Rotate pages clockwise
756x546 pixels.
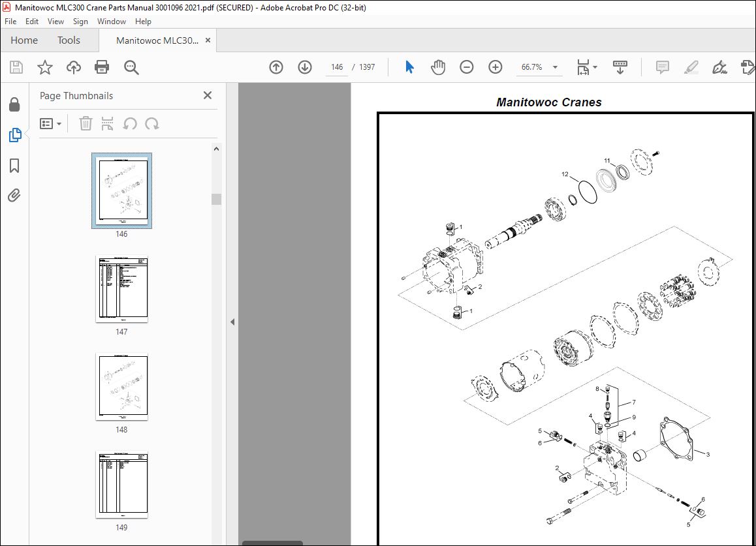coord(152,124)
